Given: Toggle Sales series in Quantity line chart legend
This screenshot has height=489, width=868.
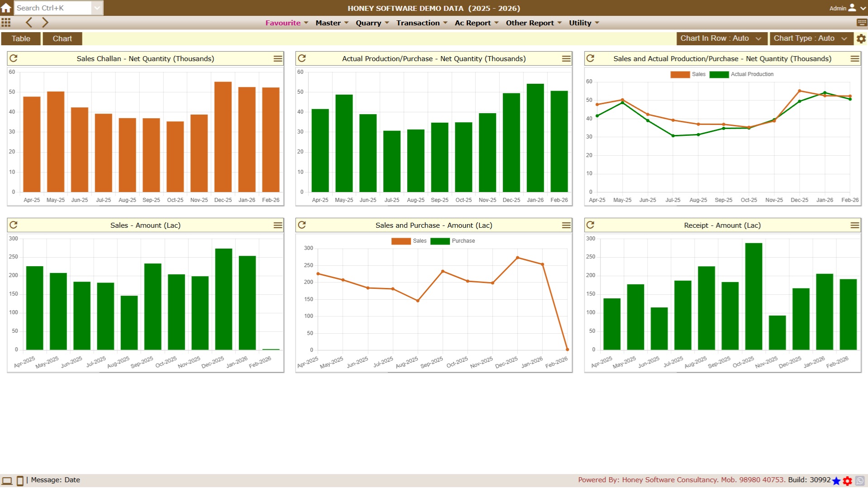Looking at the screenshot, I should click(688, 74).
